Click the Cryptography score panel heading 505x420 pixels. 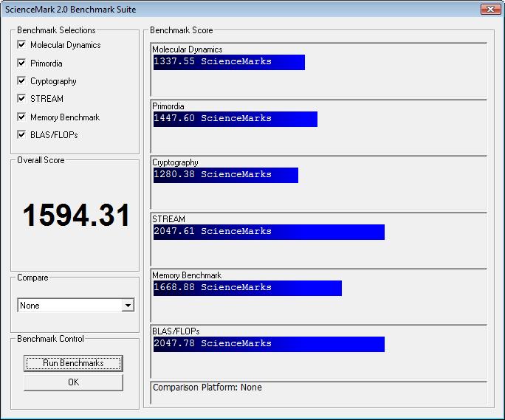point(175,162)
